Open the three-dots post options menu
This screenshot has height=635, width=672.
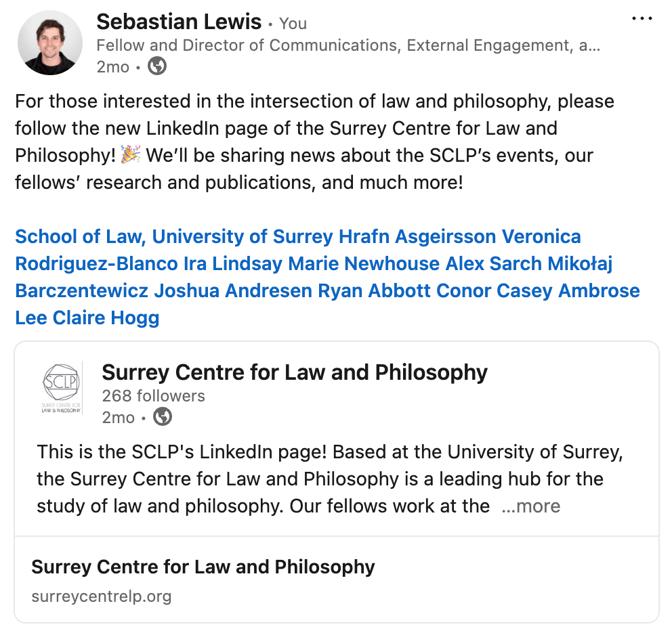642,19
